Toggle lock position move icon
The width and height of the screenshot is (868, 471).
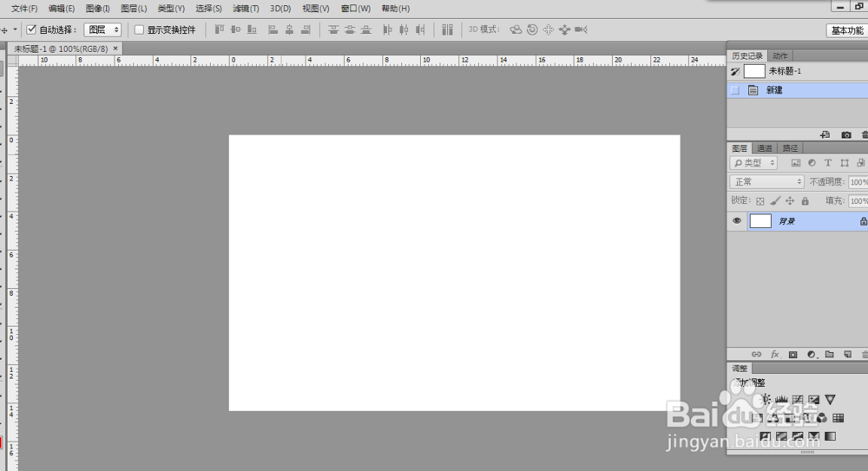pyautogui.click(x=790, y=201)
